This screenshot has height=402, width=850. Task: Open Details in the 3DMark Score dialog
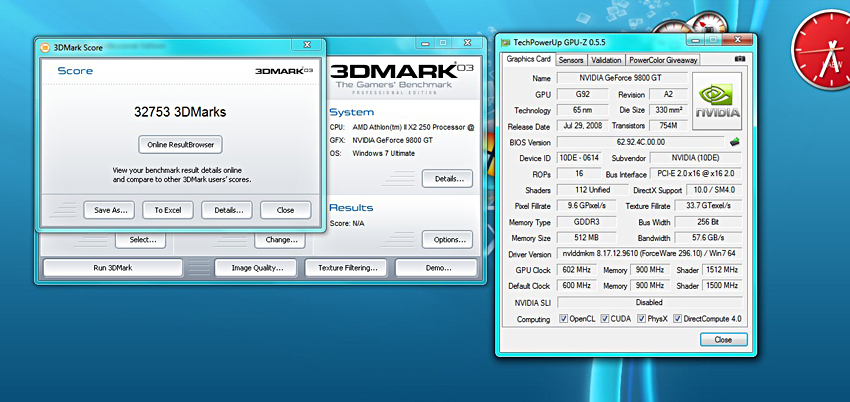[x=227, y=210]
